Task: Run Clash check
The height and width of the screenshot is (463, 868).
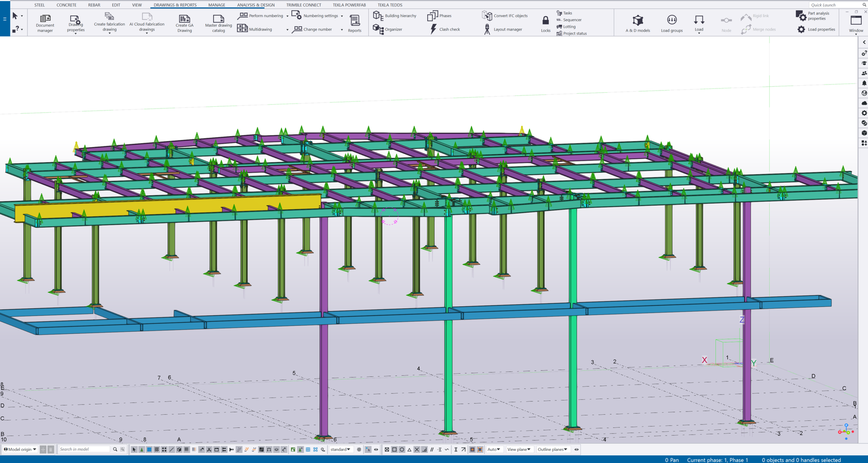Action: (445, 29)
